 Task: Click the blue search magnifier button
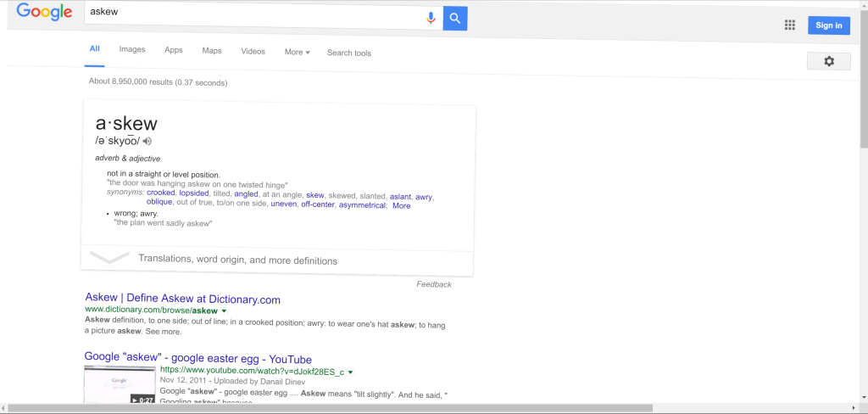click(x=455, y=19)
